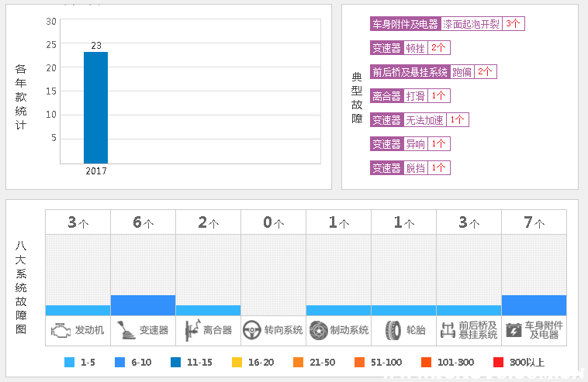This screenshot has width=588, height=382.
Task: Click the 7个 body accessories bar
Action: (x=534, y=305)
